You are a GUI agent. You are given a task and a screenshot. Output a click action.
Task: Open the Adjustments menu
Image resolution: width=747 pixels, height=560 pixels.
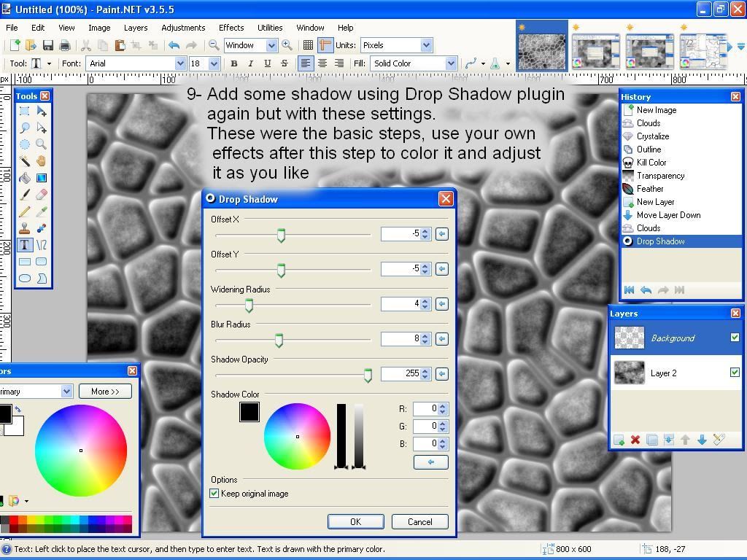pos(183,28)
